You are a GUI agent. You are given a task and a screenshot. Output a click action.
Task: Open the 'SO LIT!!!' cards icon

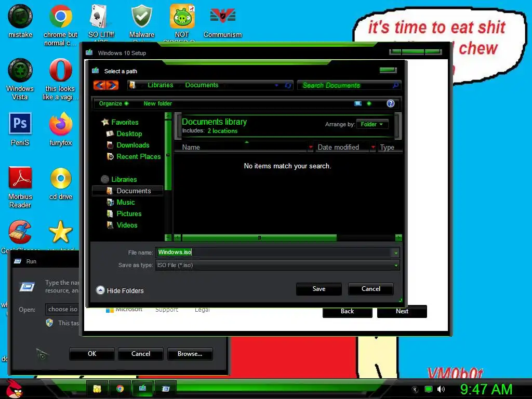point(100,16)
